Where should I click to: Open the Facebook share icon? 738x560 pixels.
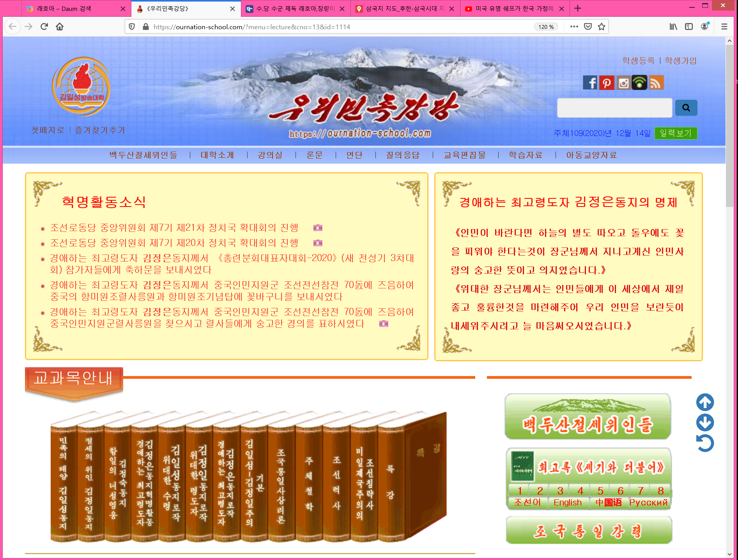point(590,83)
